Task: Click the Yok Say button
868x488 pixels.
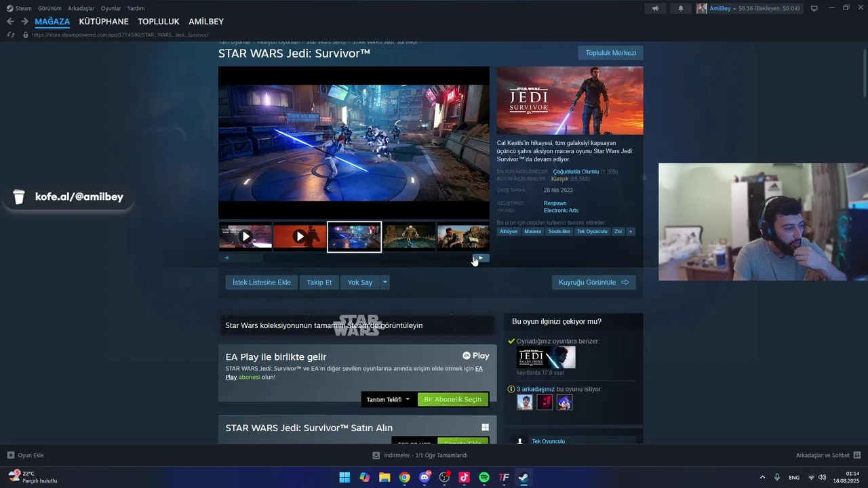Action: click(x=360, y=282)
